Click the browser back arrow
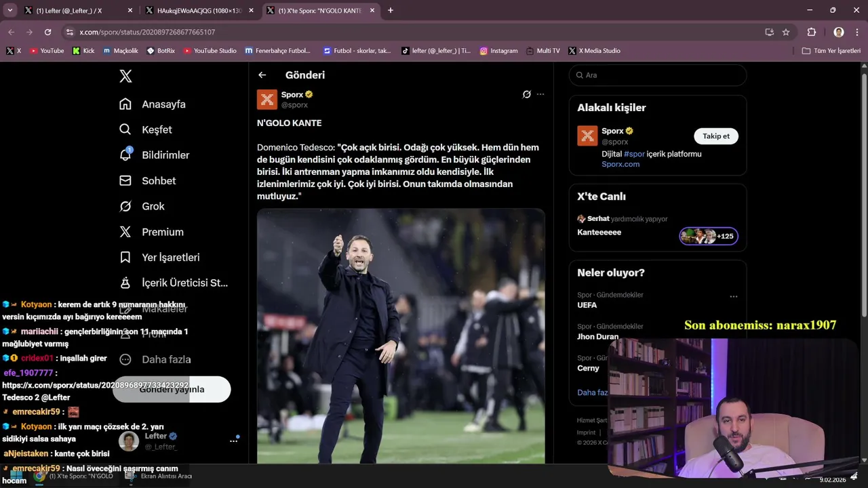868x488 pixels. click(11, 32)
